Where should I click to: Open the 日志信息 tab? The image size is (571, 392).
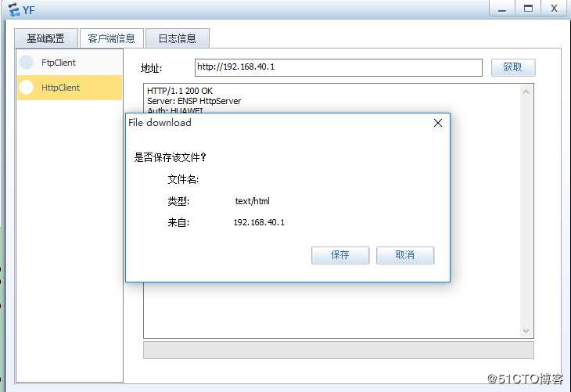(x=178, y=38)
